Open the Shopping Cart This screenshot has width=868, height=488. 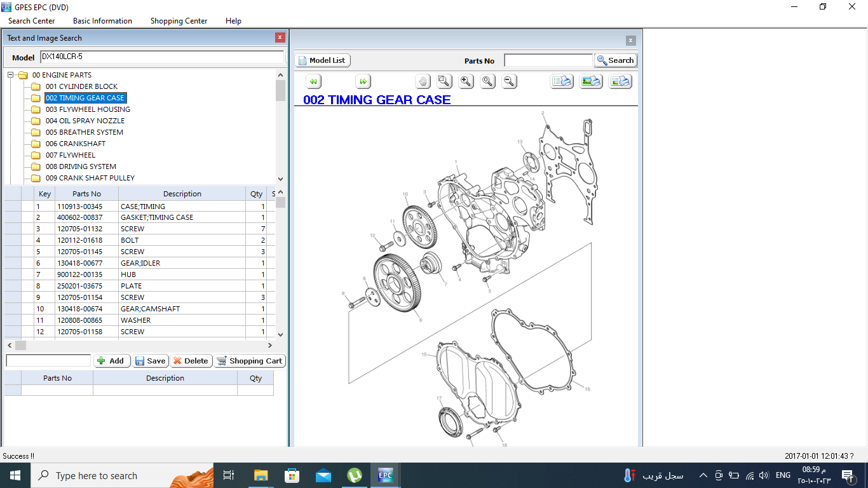tap(250, 361)
